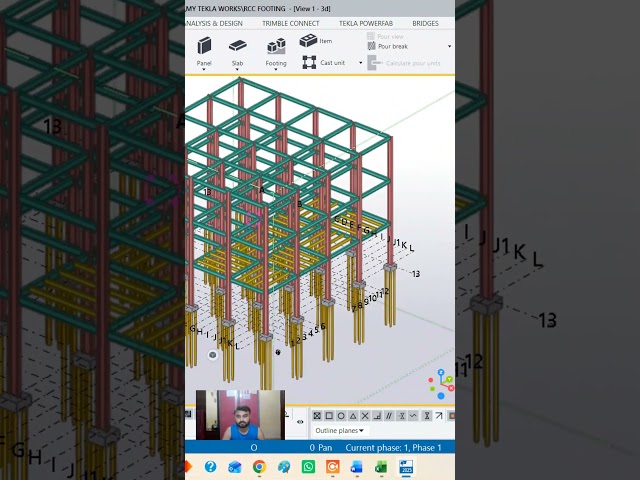Click the eye icon beside snap toolbar

pos(300,422)
